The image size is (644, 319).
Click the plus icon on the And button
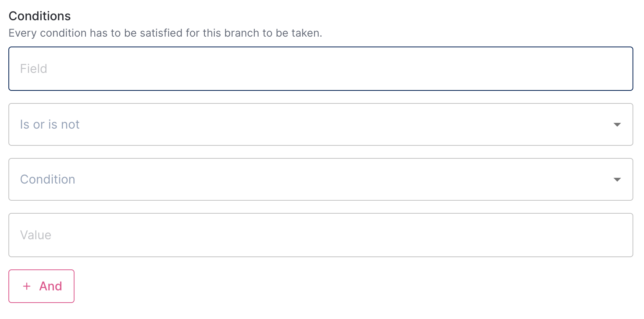click(x=27, y=286)
